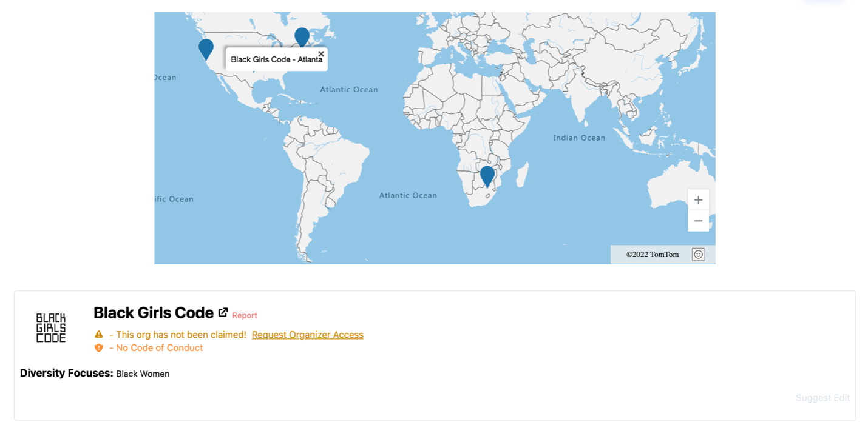Screen dimensions: 868x439
Task: Click Request Organizer Access link
Action: [x=307, y=335]
